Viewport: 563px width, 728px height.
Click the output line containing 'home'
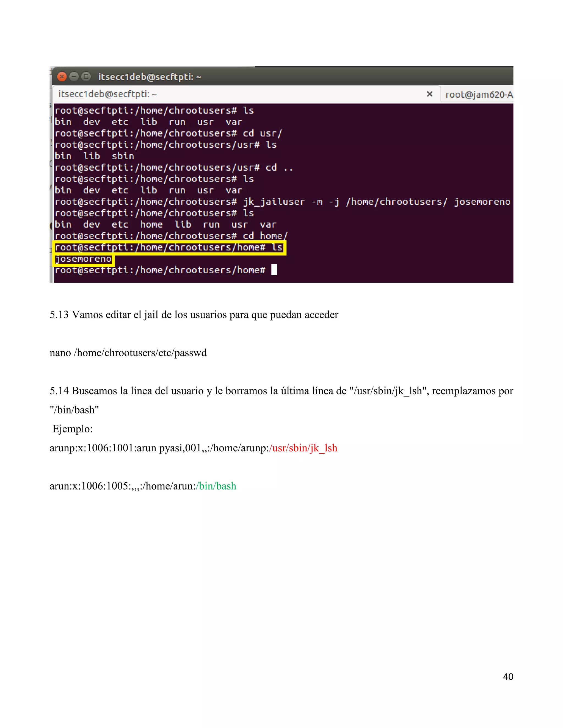(x=165, y=224)
